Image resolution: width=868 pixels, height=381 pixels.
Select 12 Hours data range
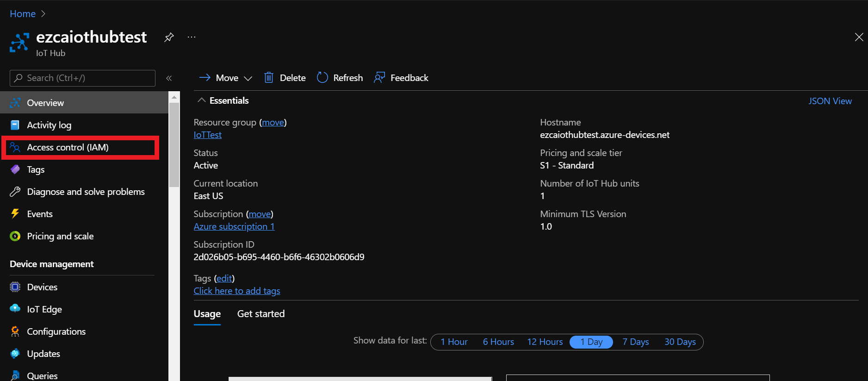[545, 342]
